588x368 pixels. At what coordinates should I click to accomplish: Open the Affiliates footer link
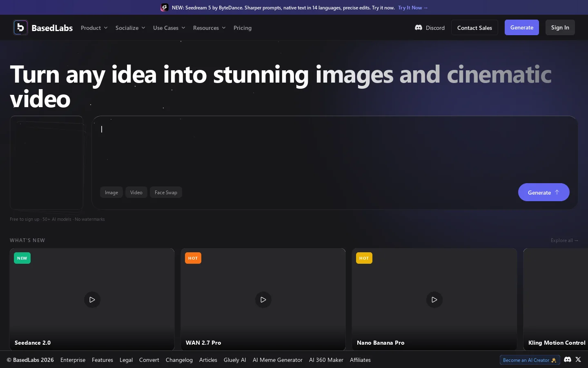coord(360,360)
